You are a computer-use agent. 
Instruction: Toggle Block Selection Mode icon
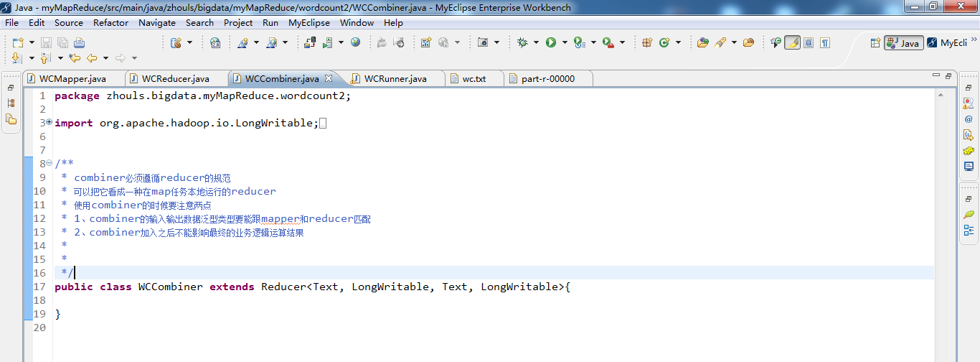pyautogui.click(x=809, y=43)
